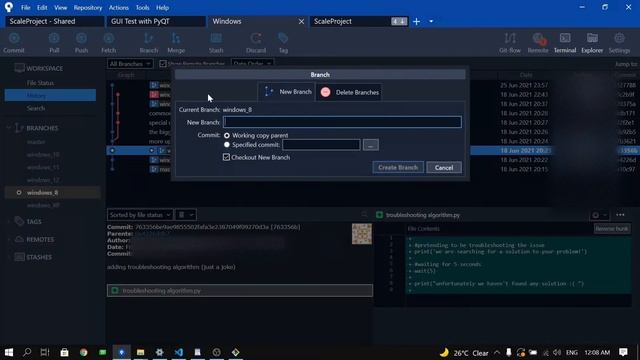
Task: Click the Tag toolbar icon
Action: [283, 42]
